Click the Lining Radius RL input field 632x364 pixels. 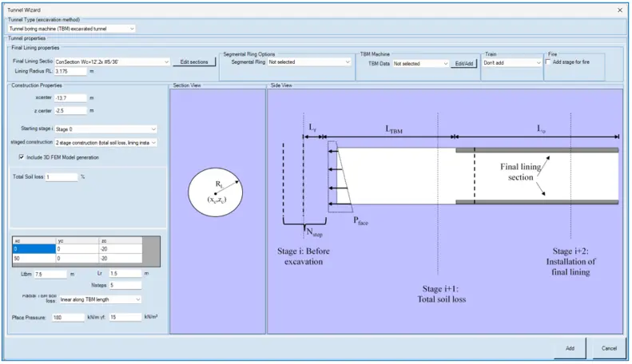pos(70,71)
